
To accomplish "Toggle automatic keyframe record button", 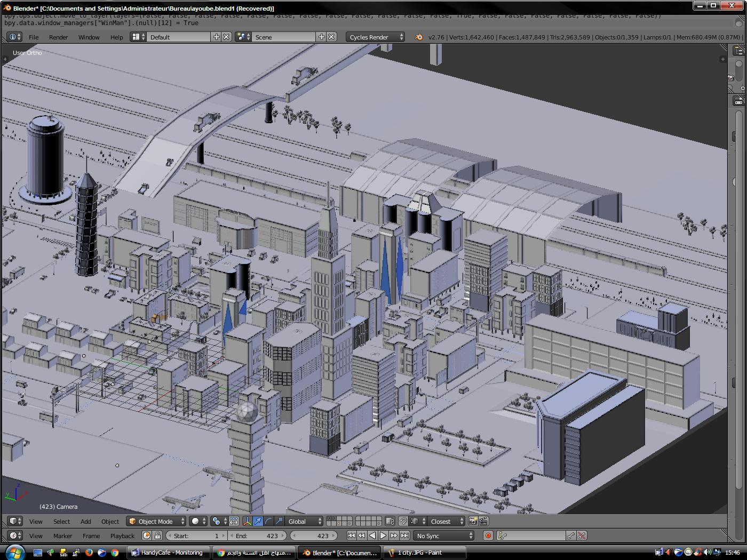I will (x=488, y=535).
